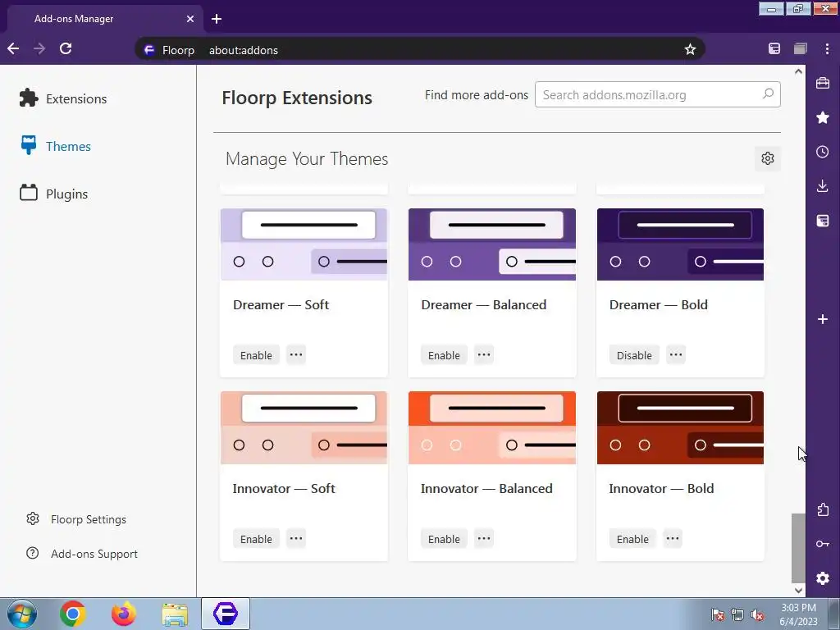Open the briefcase tool in right sidebar
This screenshot has width=840, height=630.
click(x=823, y=83)
